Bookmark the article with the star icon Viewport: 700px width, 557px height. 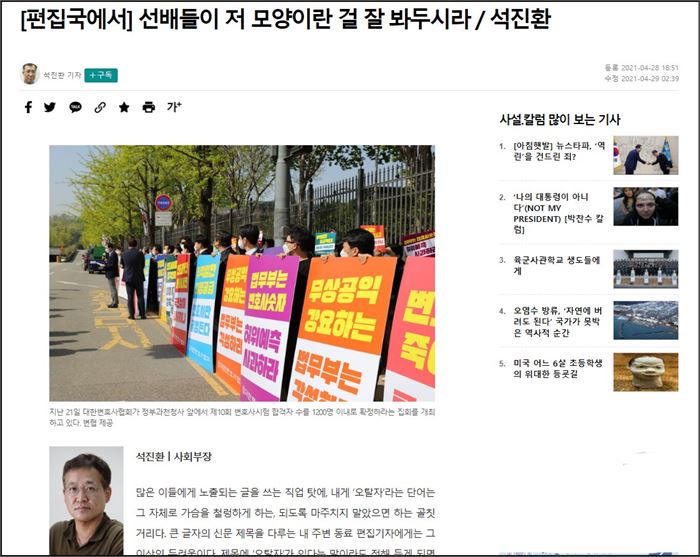(124, 107)
